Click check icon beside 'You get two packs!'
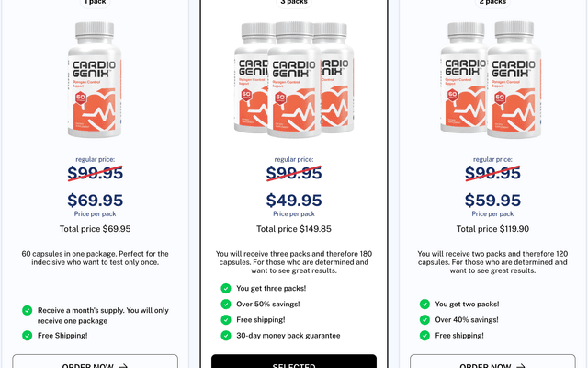The height and width of the screenshot is (368, 588). point(424,304)
